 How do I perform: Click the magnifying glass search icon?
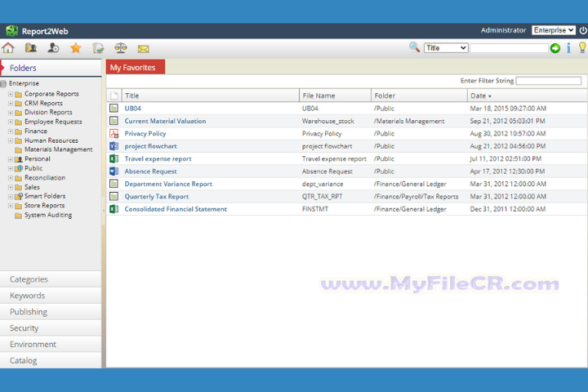414,47
